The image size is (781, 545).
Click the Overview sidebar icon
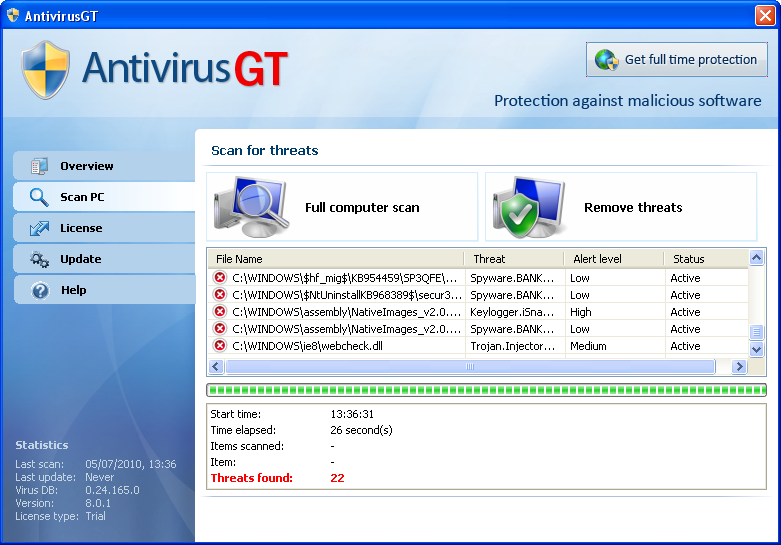[39, 166]
